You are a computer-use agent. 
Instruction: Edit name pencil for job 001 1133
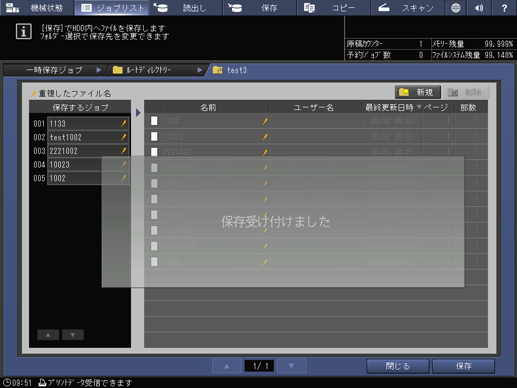(123, 124)
